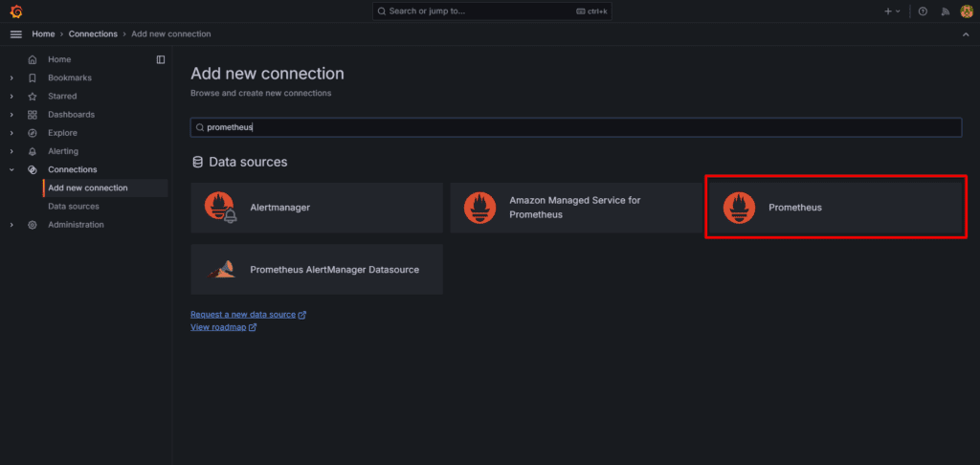Expand the Administration section chevron

coord(11,225)
